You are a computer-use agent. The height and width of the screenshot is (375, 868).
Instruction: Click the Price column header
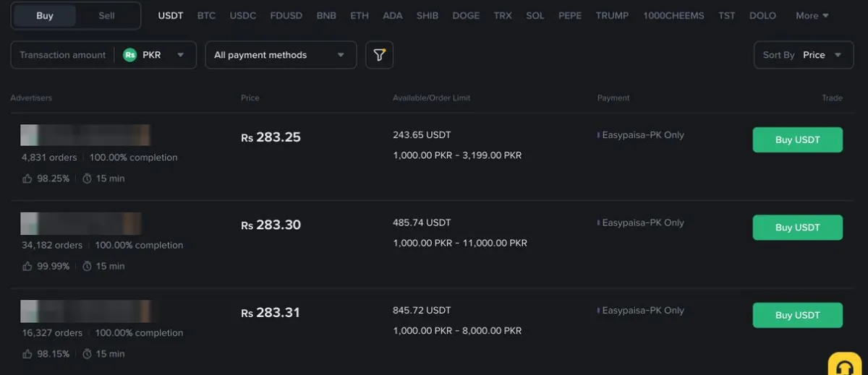click(x=250, y=98)
